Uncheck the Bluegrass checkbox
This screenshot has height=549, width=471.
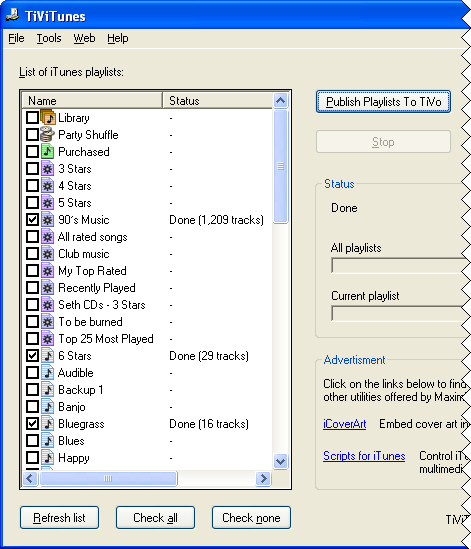pos(33,424)
